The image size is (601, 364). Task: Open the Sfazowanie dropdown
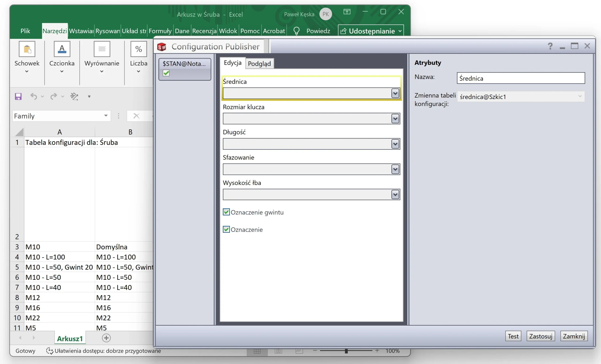point(395,169)
